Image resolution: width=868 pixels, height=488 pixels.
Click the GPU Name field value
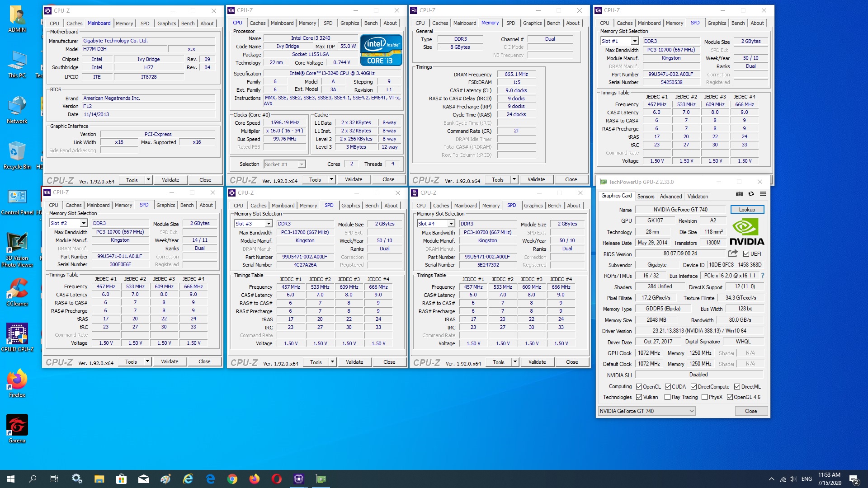click(x=680, y=210)
